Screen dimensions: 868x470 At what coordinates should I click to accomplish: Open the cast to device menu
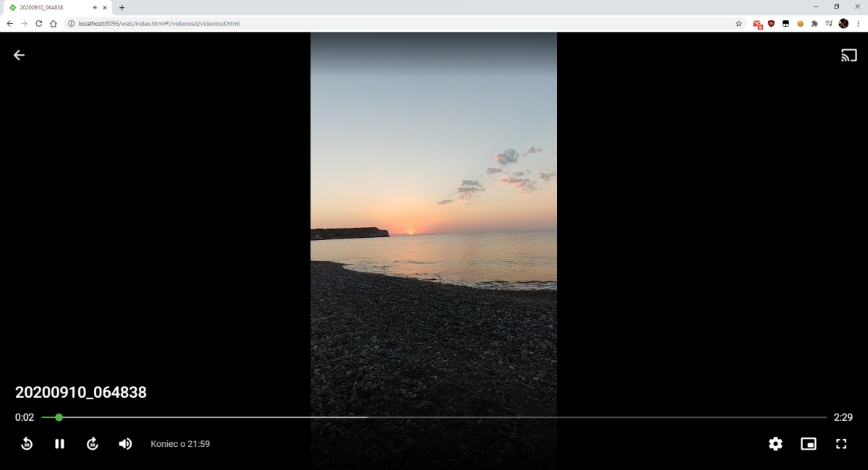coord(848,55)
